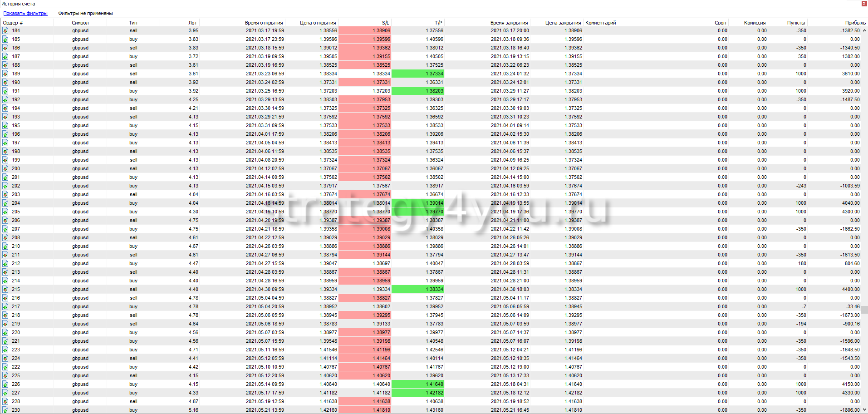
Task: Click the sell icon for order 215
Action: pyautogui.click(x=5, y=290)
